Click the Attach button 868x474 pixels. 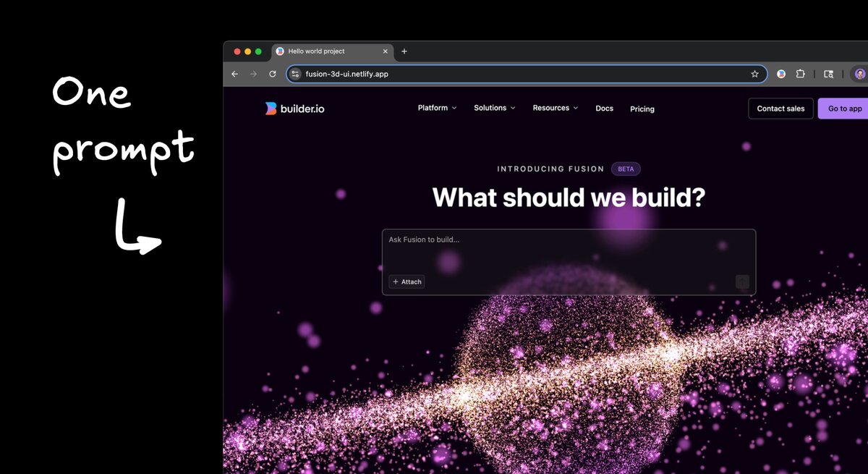(407, 282)
